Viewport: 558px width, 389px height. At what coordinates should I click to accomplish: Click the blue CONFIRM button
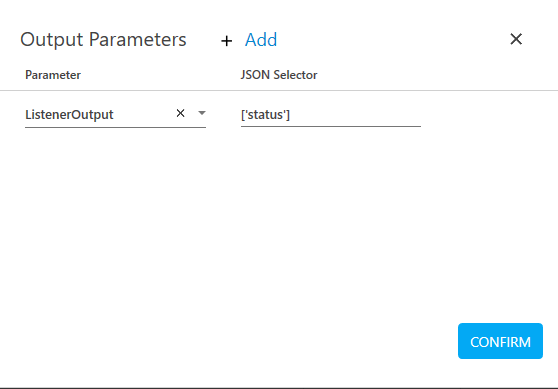(500, 341)
